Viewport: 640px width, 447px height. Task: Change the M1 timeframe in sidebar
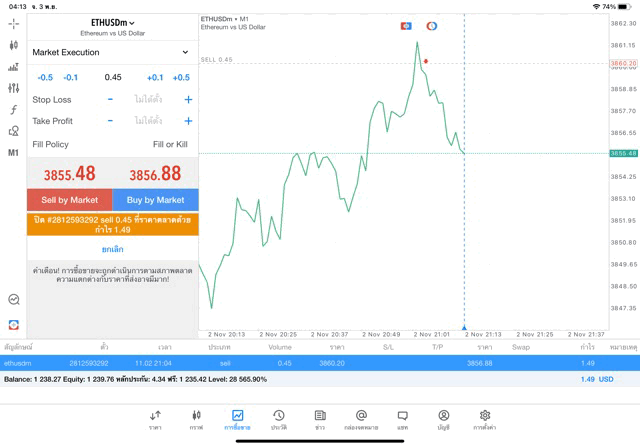coord(13,153)
